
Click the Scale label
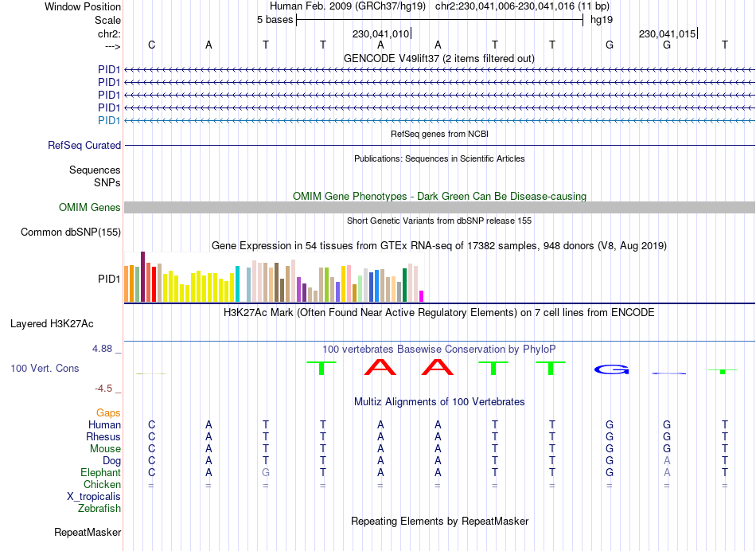point(107,20)
